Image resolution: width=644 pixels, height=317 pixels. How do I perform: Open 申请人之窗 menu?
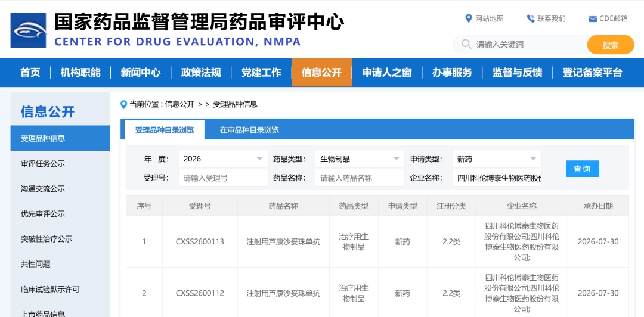(x=387, y=73)
